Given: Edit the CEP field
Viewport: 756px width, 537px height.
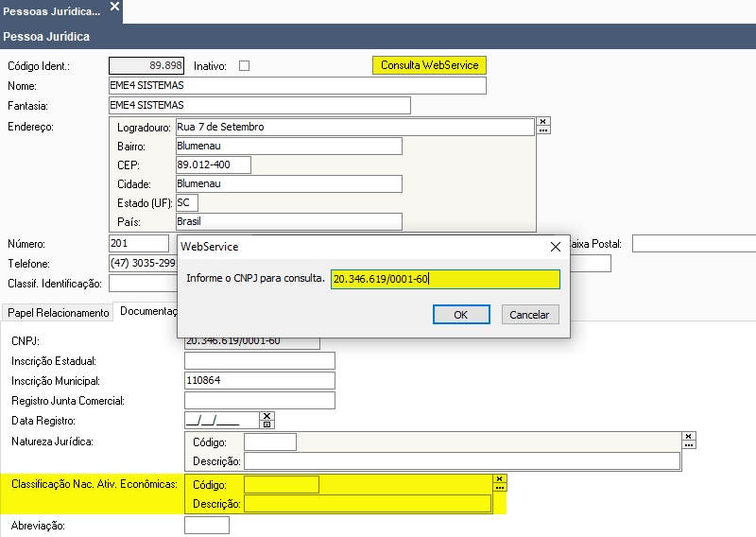Looking at the screenshot, I should [214, 165].
